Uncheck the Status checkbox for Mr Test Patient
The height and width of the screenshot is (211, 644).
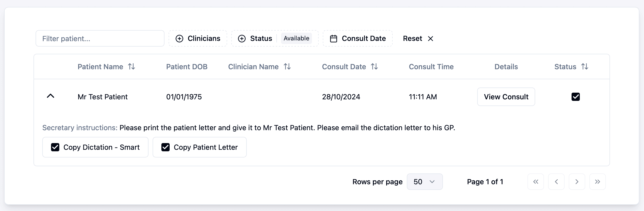(x=576, y=97)
